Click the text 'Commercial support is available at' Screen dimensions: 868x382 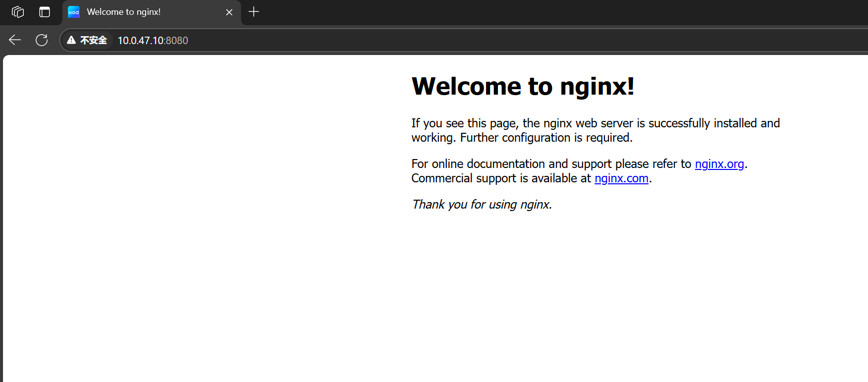[501, 178]
